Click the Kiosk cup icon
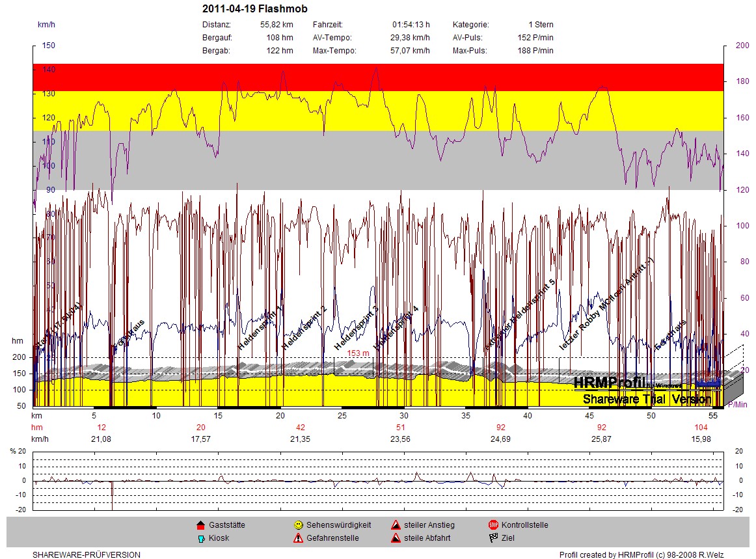This screenshot has height=559, width=756. click(x=200, y=538)
